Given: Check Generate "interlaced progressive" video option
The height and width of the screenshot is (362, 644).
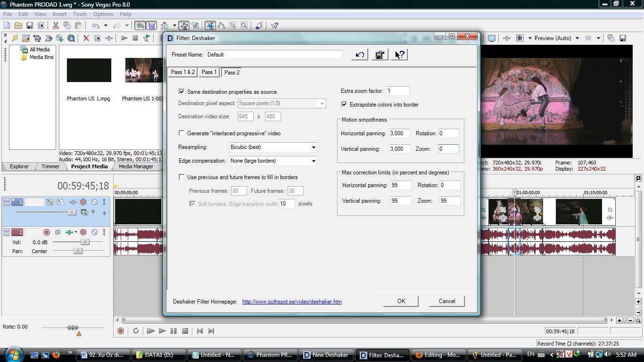Looking at the screenshot, I should point(182,133).
